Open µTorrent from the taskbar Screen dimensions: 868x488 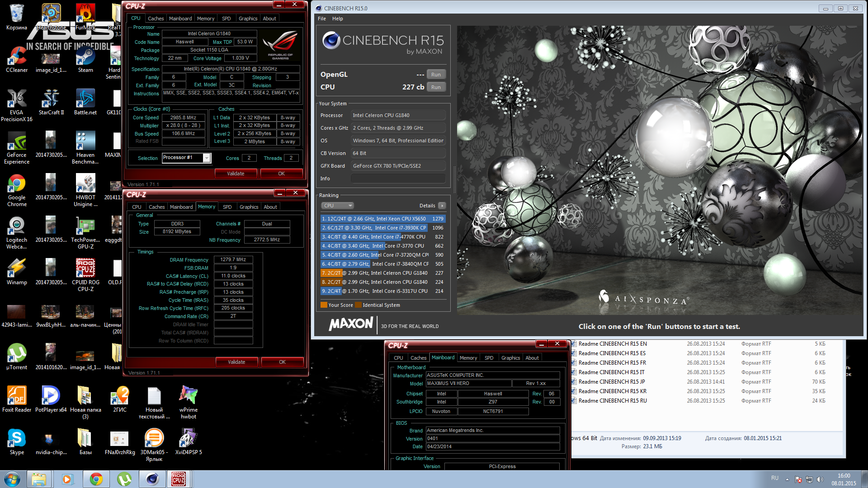point(124,479)
